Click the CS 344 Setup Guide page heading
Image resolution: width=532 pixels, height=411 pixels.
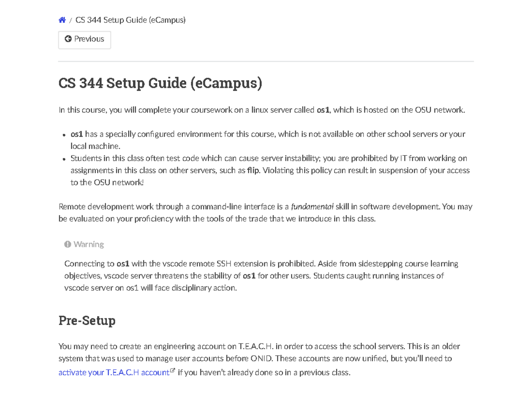pyautogui.click(x=160, y=83)
